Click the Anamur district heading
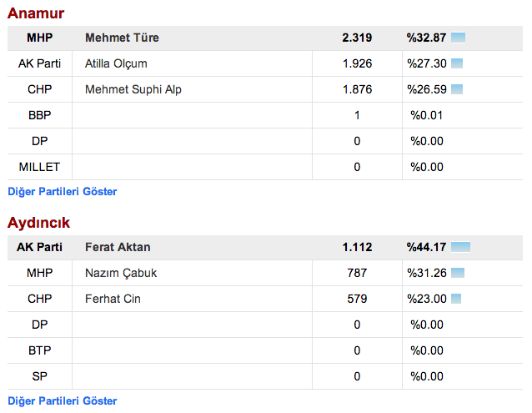Viewport: 532px width, 413px height. point(36,13)
